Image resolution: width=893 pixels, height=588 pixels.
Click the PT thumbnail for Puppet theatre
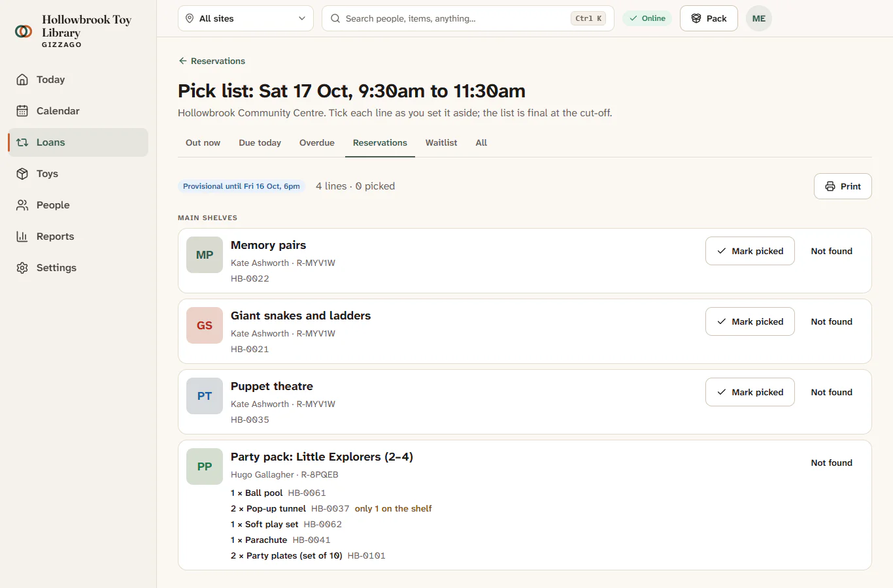click(x=205, y=396)
